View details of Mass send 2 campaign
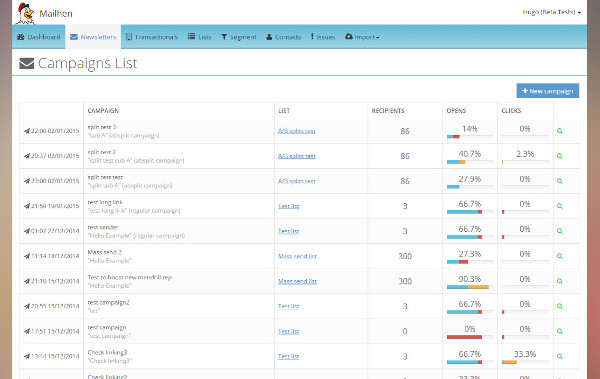Viewport: 600px width, 379px height. tap(560, 256)
